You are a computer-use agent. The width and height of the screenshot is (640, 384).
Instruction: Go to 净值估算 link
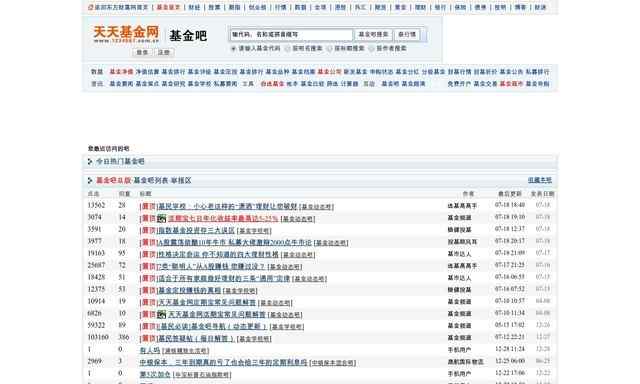click(x=147, y=72)
